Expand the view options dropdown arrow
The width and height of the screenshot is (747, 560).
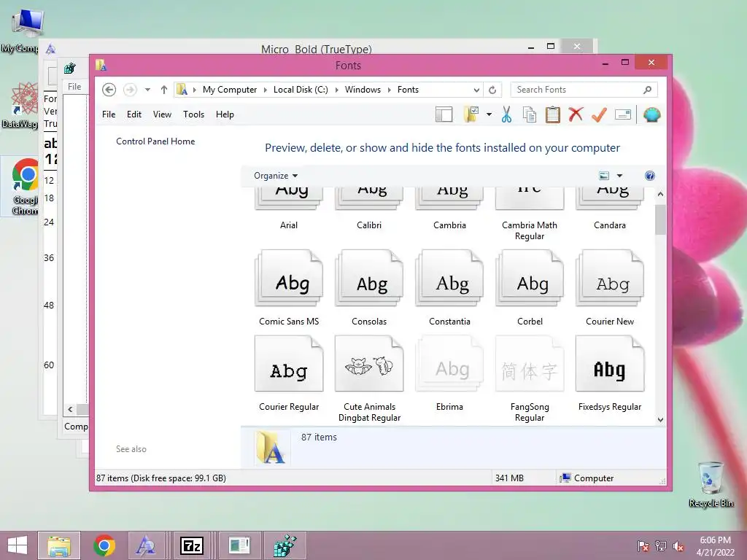619,176
